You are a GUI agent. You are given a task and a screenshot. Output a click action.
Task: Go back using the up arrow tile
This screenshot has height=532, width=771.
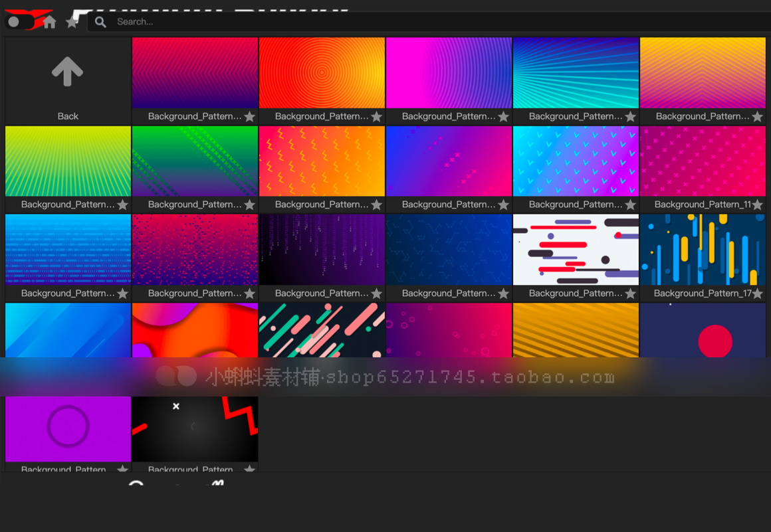pyautogui.click(x=68, y=80)
